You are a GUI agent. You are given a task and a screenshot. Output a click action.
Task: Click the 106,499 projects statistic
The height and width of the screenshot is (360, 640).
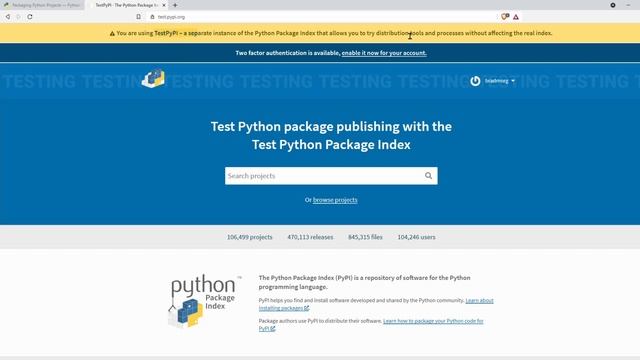coord(249,237)
